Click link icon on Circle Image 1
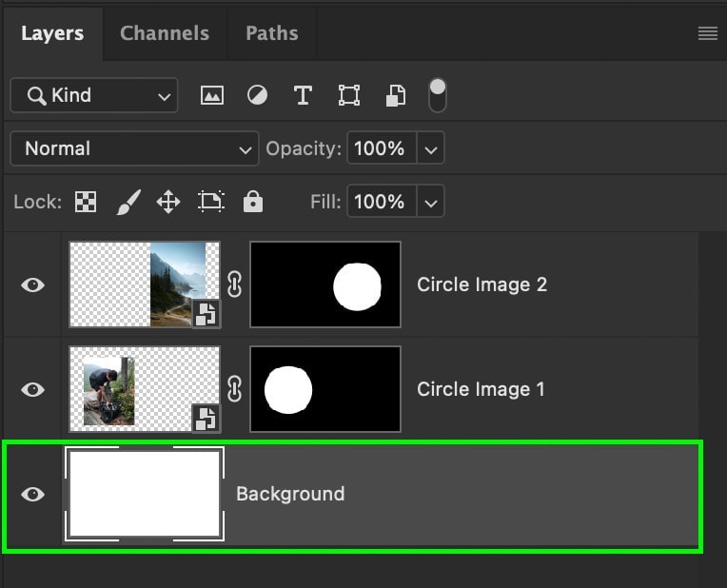This screenshot has width=727, height=588. tap(235, 389)
